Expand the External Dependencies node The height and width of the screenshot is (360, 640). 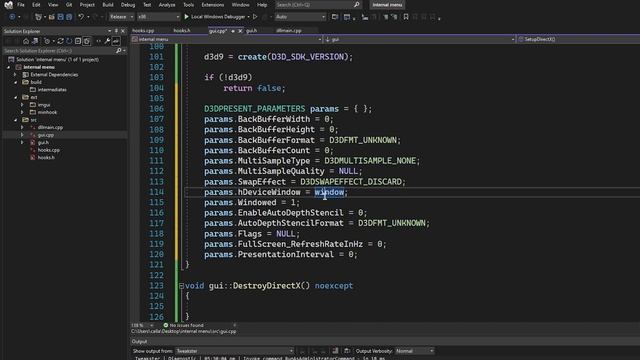pyautogui.click(x=16, y=75)
